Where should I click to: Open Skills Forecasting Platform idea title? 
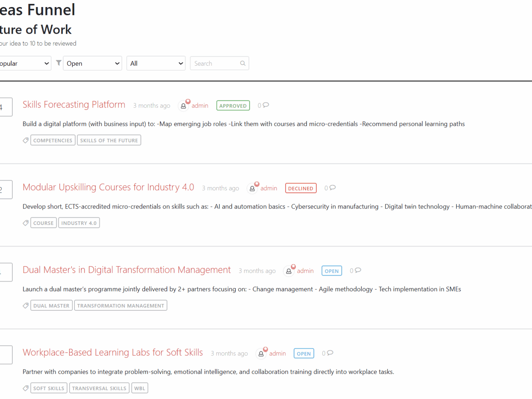[x=74, y=105]
